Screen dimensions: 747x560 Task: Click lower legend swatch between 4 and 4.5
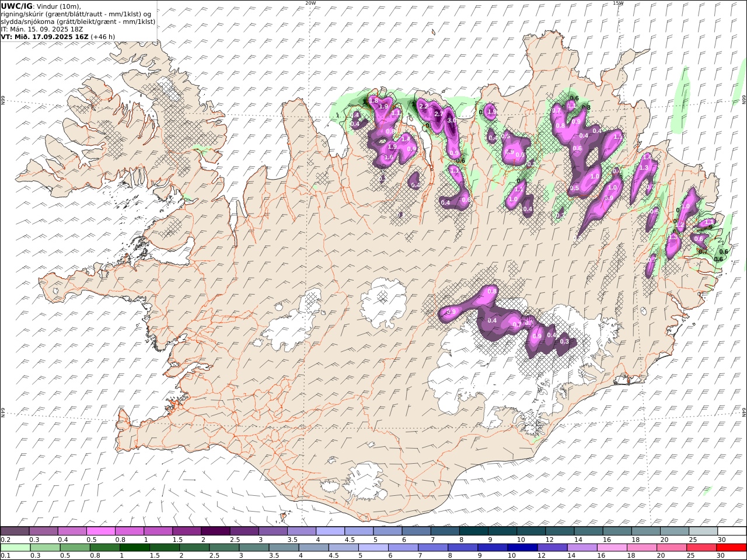(313, 548)
